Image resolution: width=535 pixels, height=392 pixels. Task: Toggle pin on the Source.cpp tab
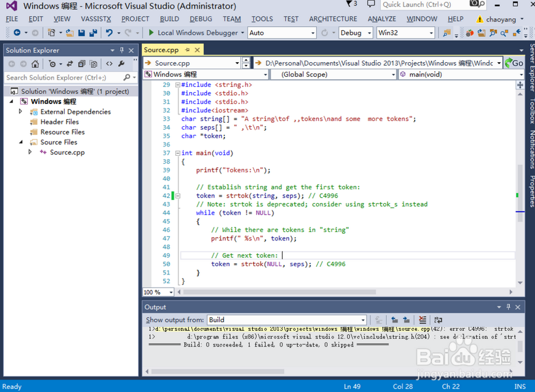[x=188, y=50]
